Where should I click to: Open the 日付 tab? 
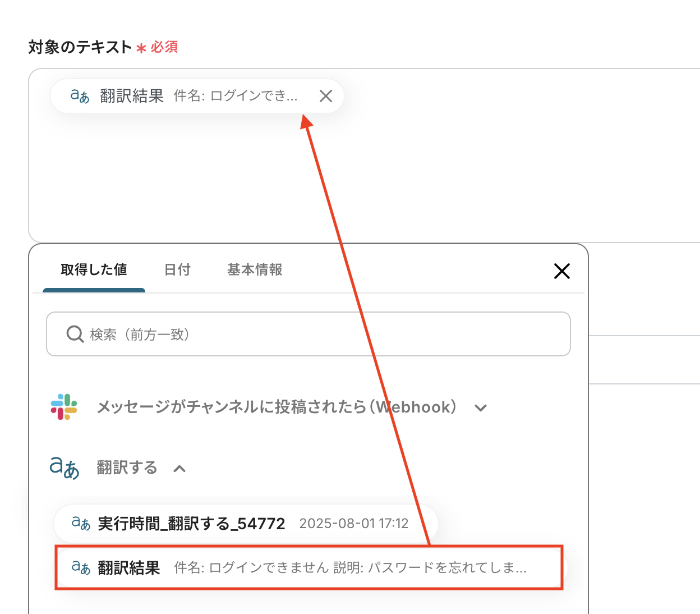177,270
